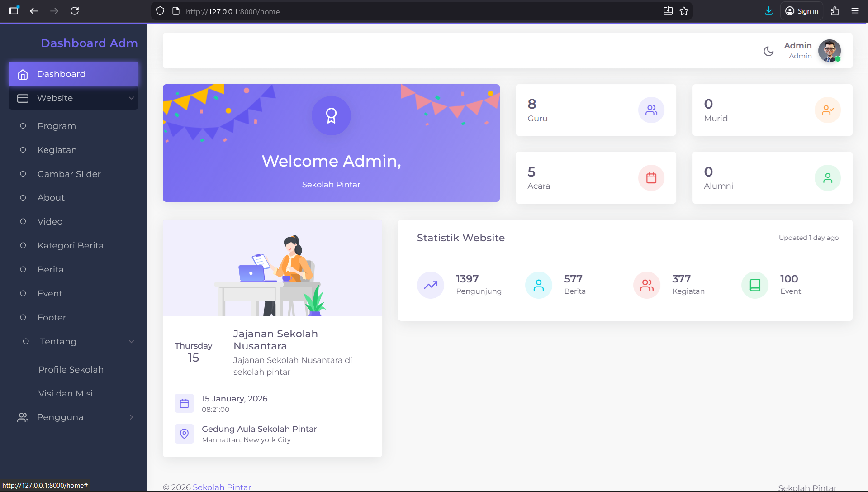Viewport: 868px width, 492px height.
Task: Click the Acara calendar icon
Action: 651,178
